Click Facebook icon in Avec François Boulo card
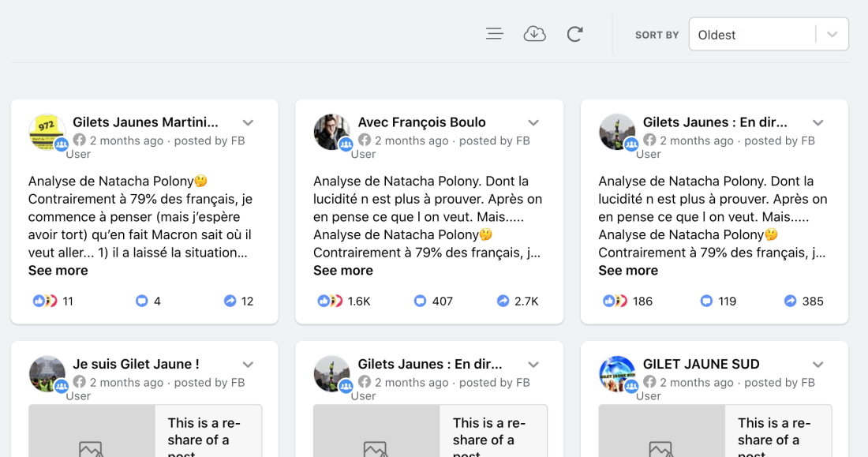 pyautogui.click(x=365, y=140)
